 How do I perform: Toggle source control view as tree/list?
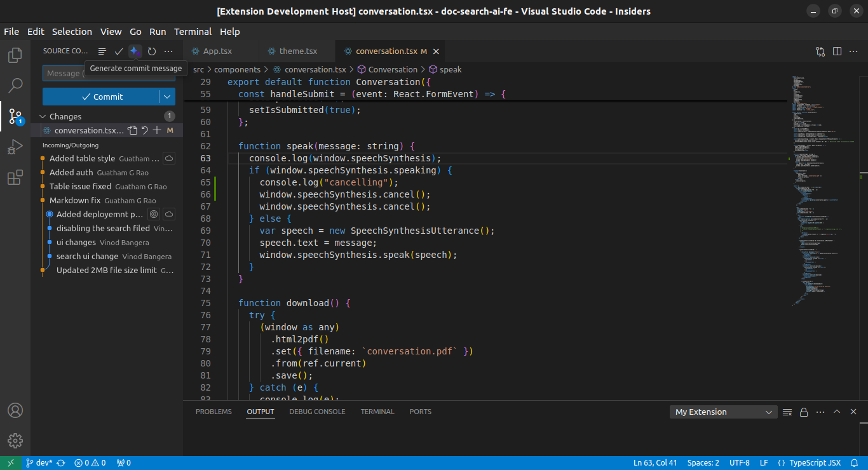[102, 51]
